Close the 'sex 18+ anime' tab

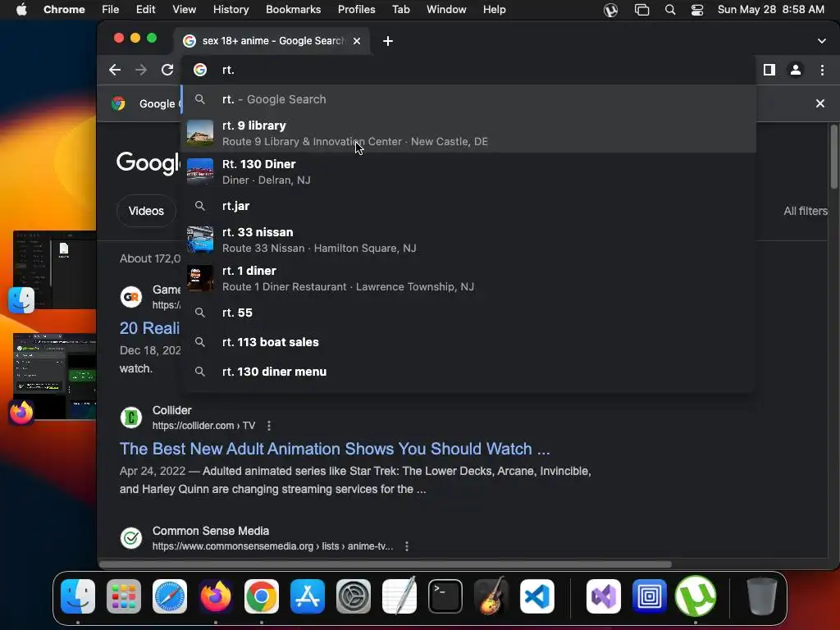pos(357,41)
